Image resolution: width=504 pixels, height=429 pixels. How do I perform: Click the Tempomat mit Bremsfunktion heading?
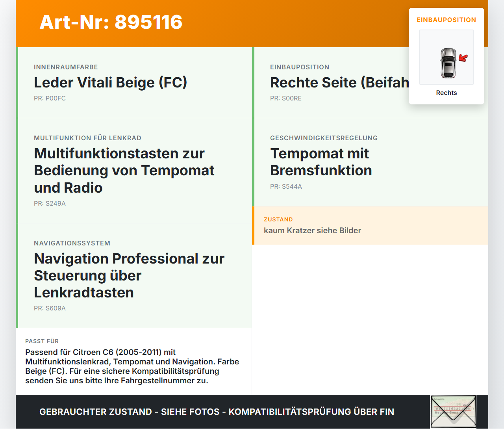pyautogui.click(x=321, y=162)
